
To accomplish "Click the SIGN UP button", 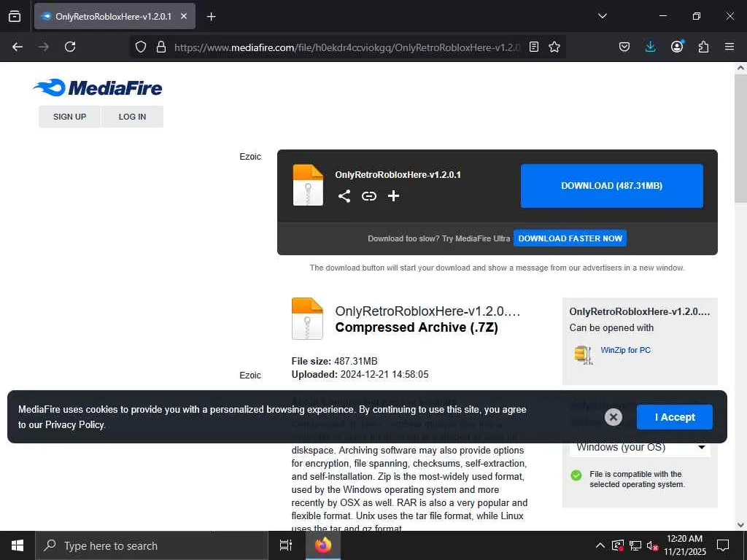I will [x=69, y=117].
